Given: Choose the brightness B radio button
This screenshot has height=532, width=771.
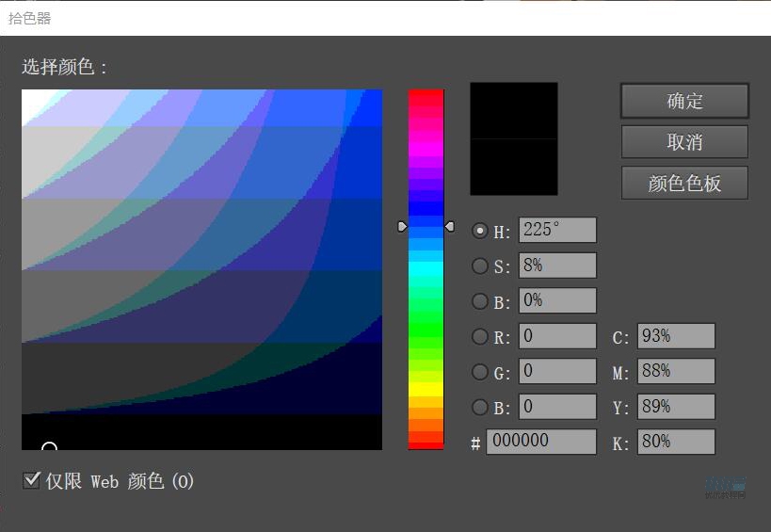Looking at the screenshot, I should (480, 301).
